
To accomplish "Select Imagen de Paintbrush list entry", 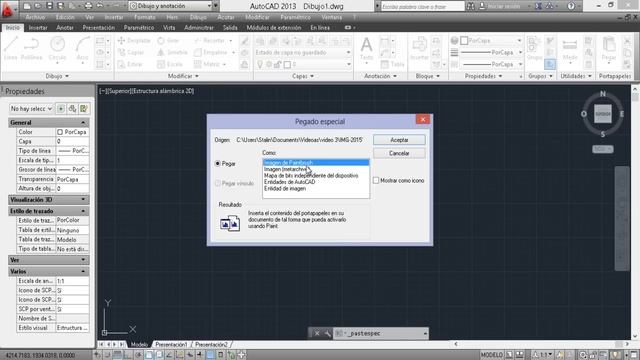I will coord(316,162).
